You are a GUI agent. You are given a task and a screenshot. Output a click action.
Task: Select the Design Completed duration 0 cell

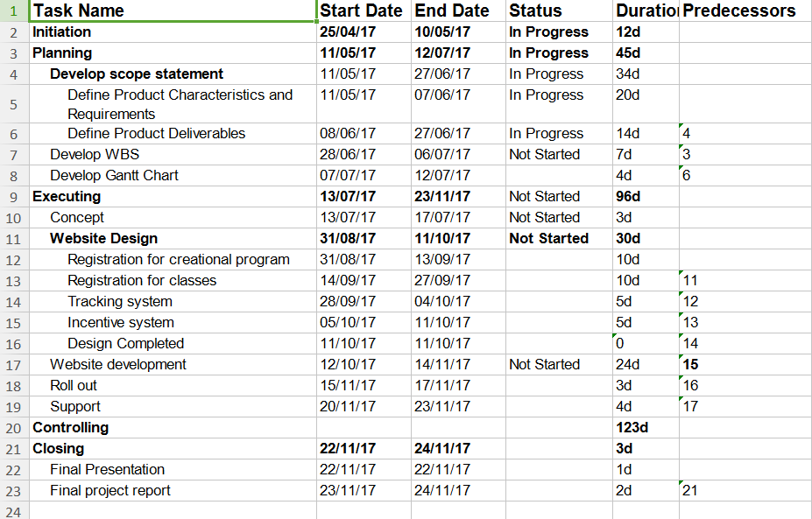pos(646,344)
